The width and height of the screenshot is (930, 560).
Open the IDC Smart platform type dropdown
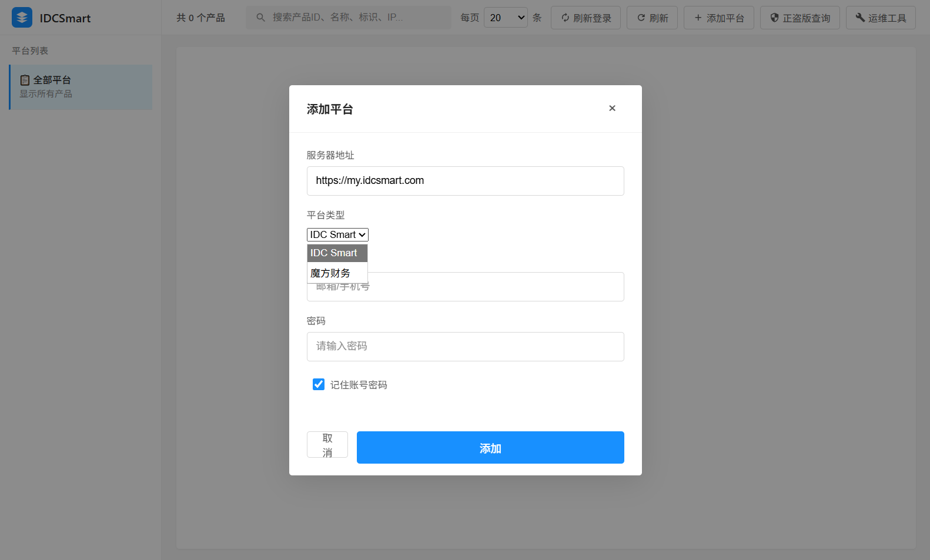[x=337, y=234]
